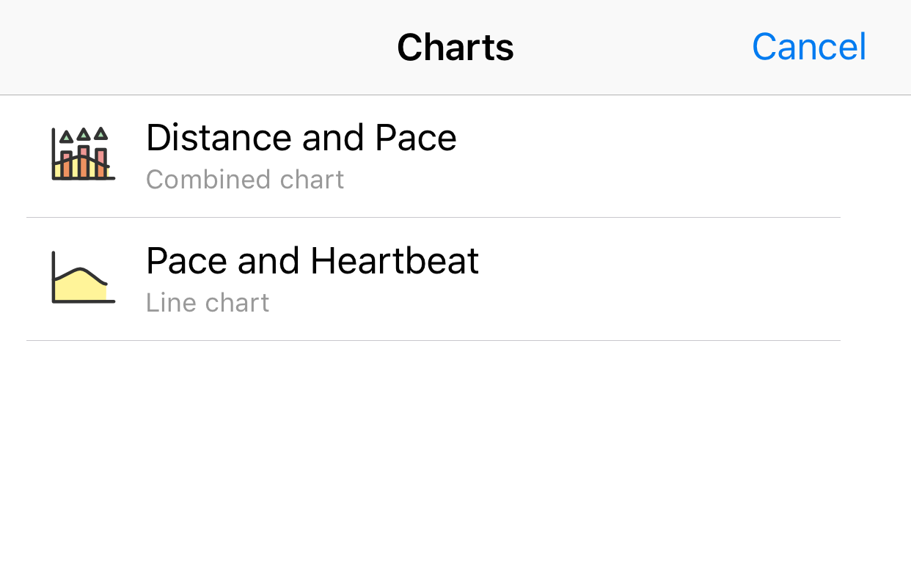Click the Charts header title
Image resolution: width=911 pixels, height=588 pixels.
[455, 47]
